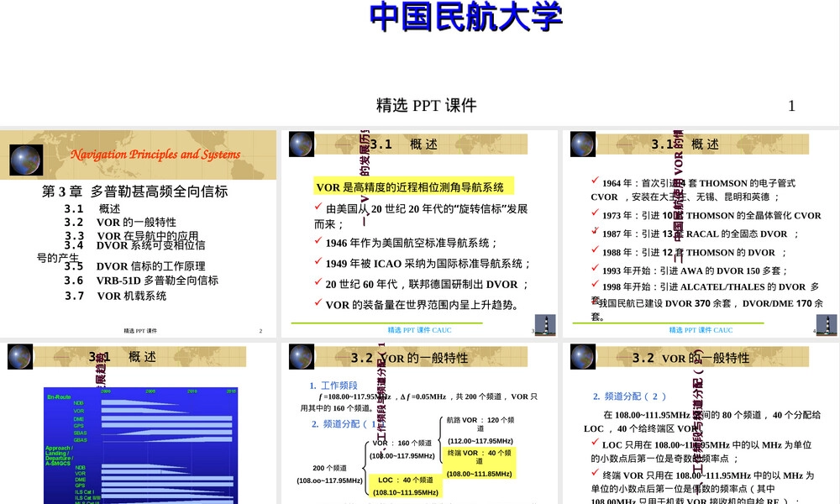840x504 pixels.
Task: Click the lighthouse icon on the VOR history slide
Action: 545,324
